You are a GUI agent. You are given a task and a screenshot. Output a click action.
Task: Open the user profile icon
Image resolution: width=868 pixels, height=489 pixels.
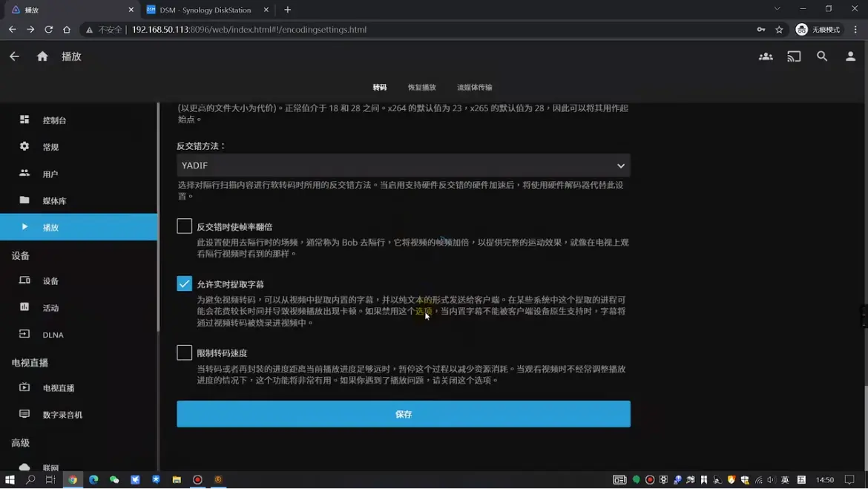pyautogui.click(x=850, y=56)
